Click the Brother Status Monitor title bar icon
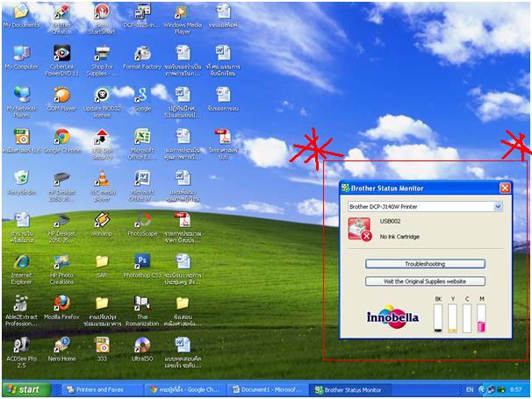 (x=345, y=188)
